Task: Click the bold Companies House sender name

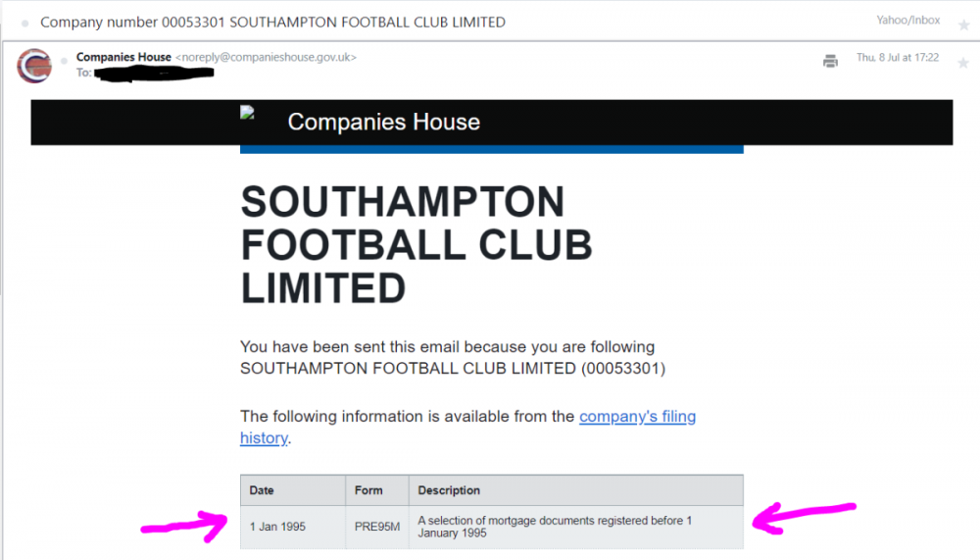Action: point(123,57)
